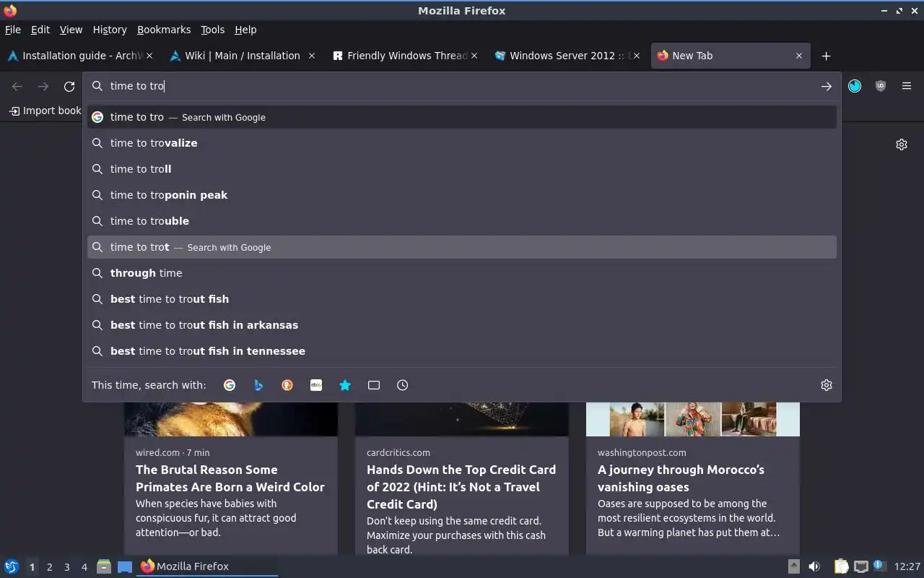Open cardcritics Top Credit Card article
Screen dimensions: 924x578
pyautogui.click(x=461, y=487)
